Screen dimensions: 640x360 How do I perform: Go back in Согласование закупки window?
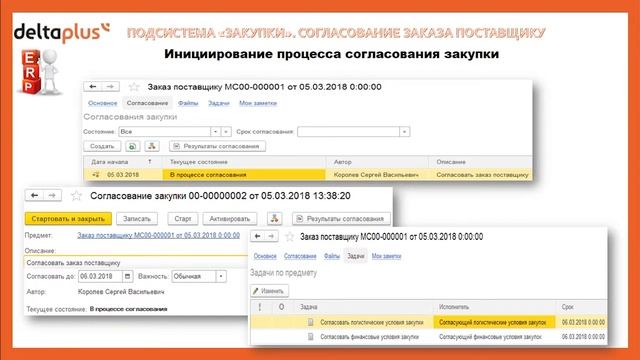coord(35,196)
